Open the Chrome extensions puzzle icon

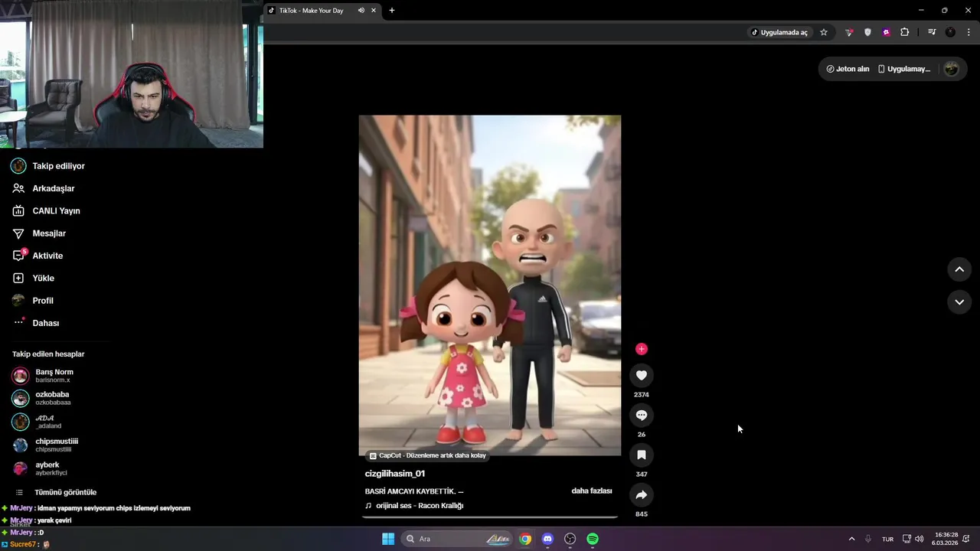click(x=905, y=32)
